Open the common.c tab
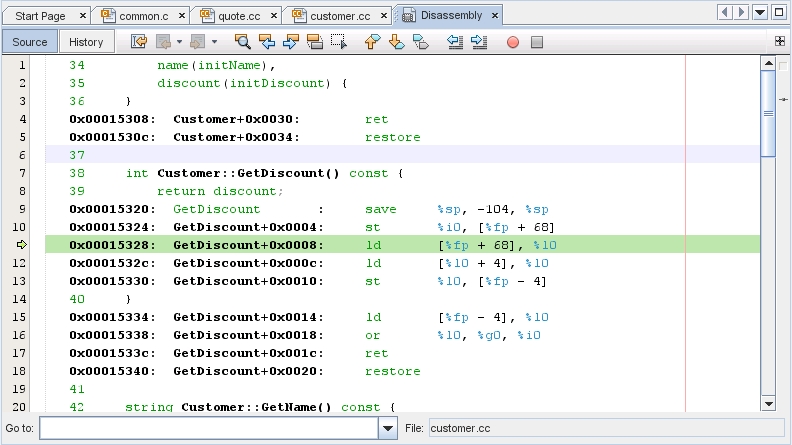 pyautogui.click(x=143, y=16)
